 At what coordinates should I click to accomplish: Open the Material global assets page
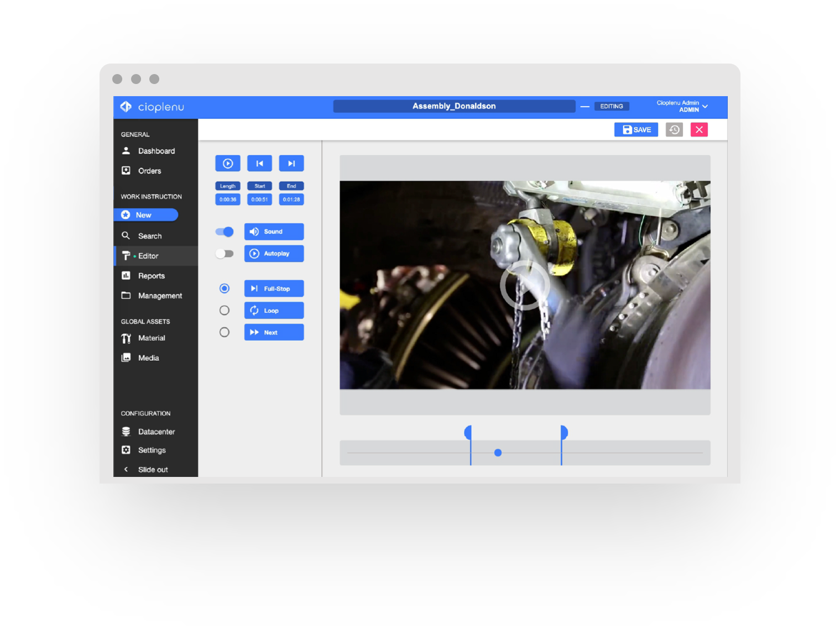[151, 338]
